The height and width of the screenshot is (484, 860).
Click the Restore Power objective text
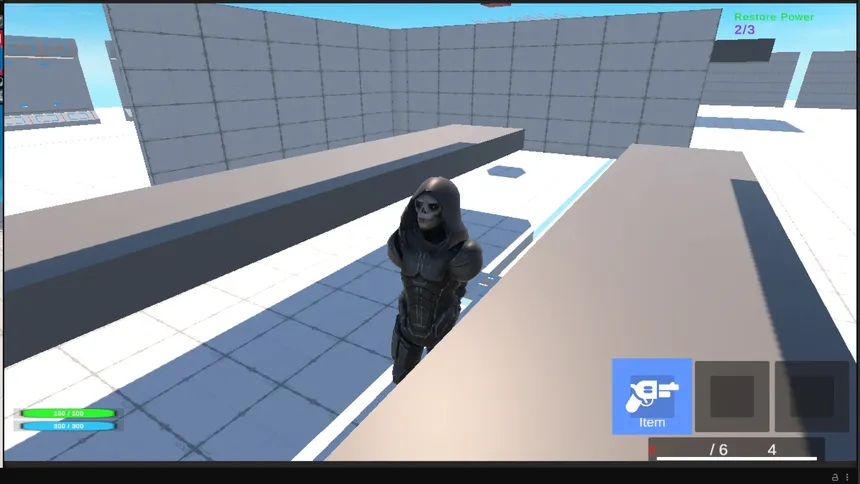pos(773,17)
